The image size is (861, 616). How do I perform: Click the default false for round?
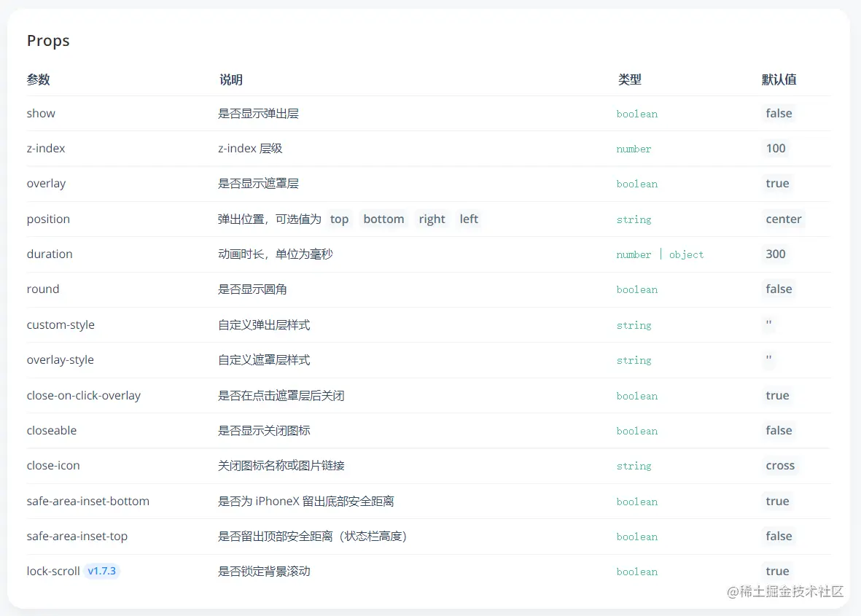click(x=779, y=289)
